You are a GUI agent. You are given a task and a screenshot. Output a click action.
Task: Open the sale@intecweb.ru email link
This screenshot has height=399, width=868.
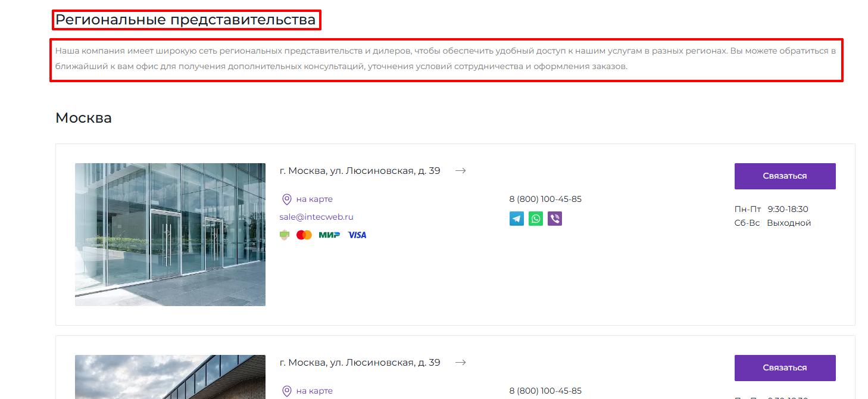(316, 217)
